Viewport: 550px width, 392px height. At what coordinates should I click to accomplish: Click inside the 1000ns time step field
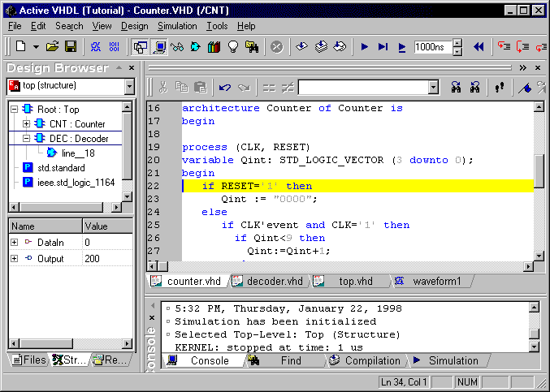pyautogui.click(x=431, y=47)
